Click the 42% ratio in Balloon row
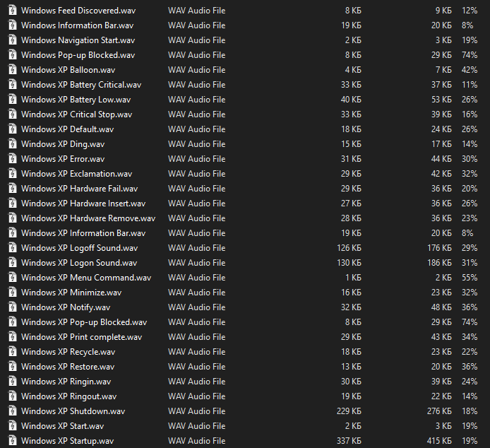 click(470, 70)
